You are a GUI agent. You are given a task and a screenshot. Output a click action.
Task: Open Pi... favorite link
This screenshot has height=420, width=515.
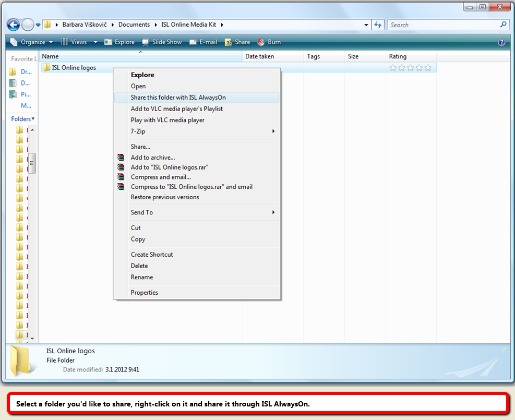point(20,94)
